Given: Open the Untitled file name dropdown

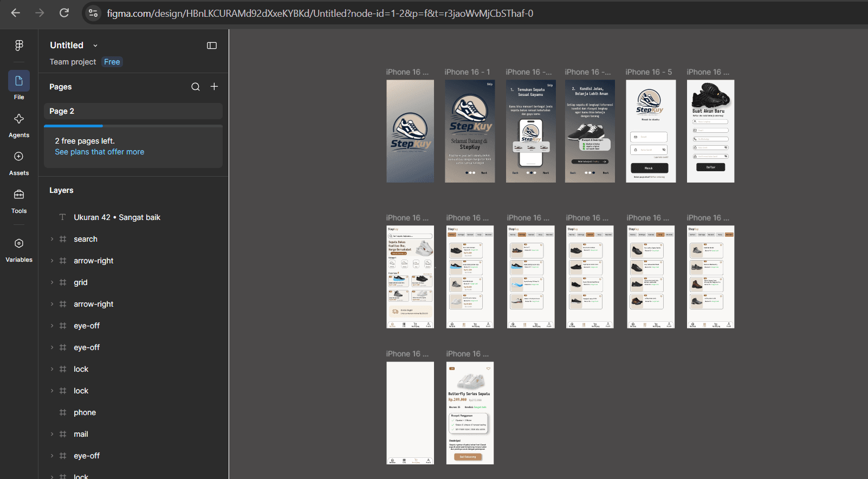Looking at the screenshot, I should (95, 46).
